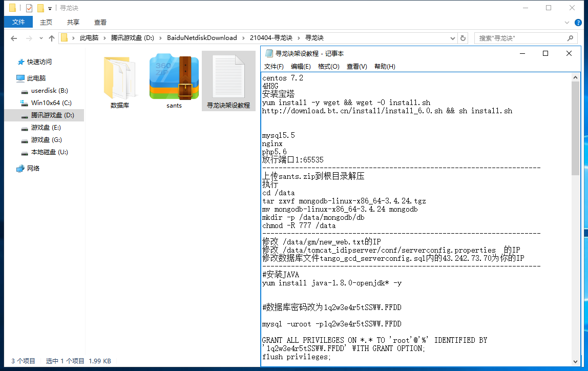Switch to the 主页 ribbon tab
The width and height of the screenshot is (588, 371).
pos(46,23)
